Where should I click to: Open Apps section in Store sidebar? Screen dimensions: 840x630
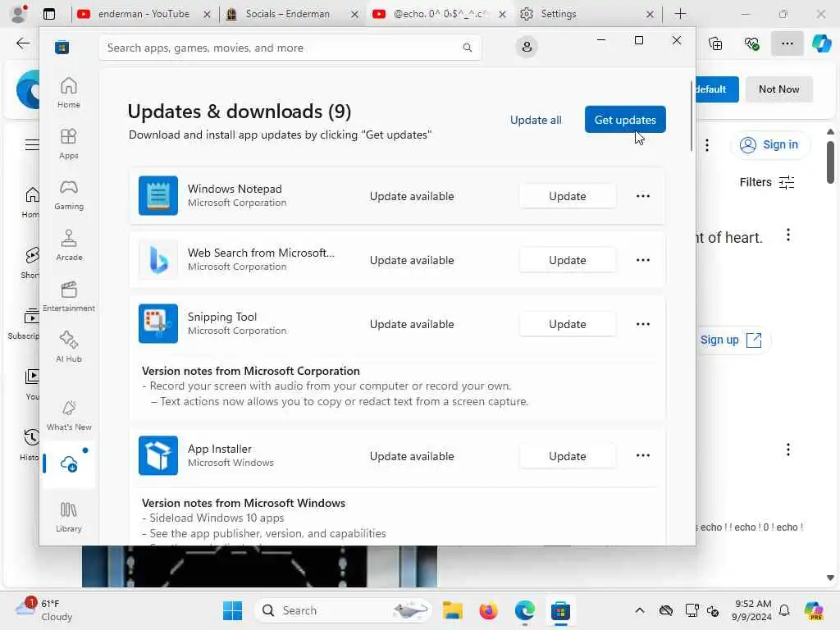coord(69,144)
